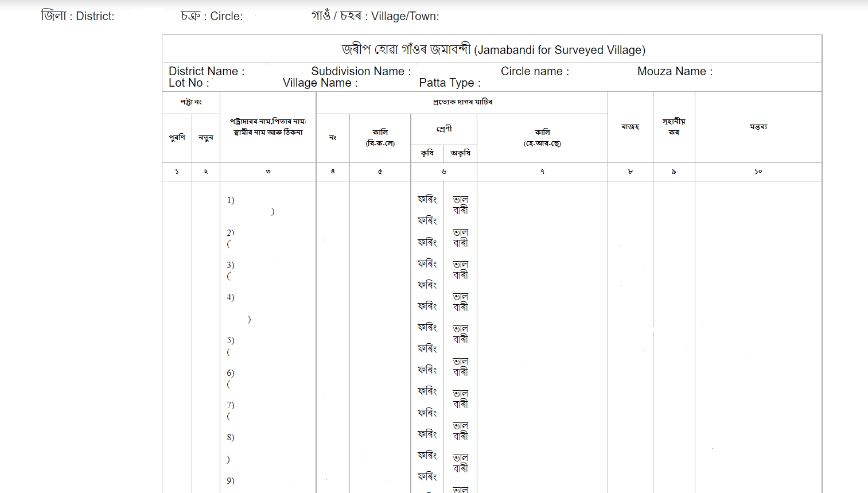868x493 pixels.
Task: Click the 'গাওঁ / চহৰ : Village/Town:' label
Action: pos(375,16)
